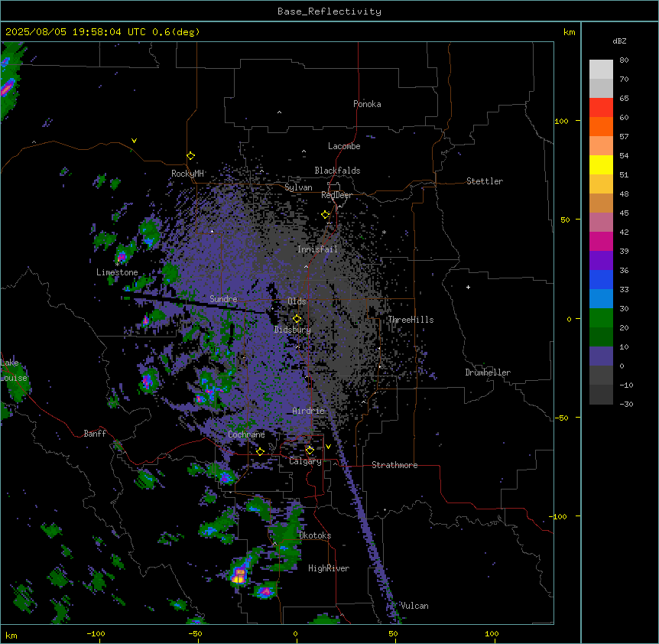Click the Cochrane town label
This screenshot has width=659, height=644.
[246, 434]
